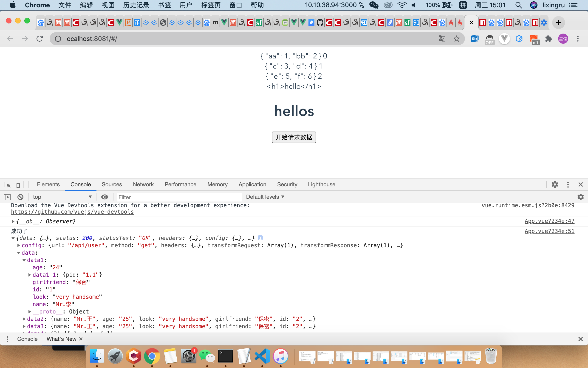Open drawer three-dot menu
This screenshot has height=368, width=588.
[8, 339]
